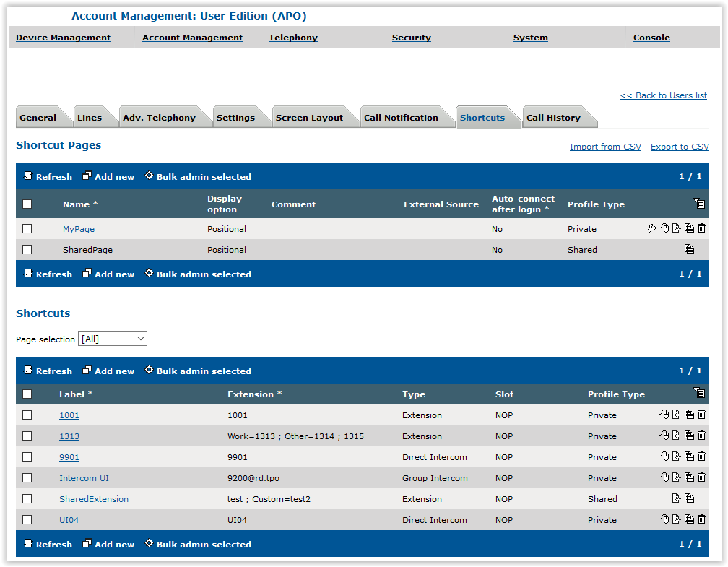Go back to Users list
This screenshot has width=728, height=567.
(663, 95)
